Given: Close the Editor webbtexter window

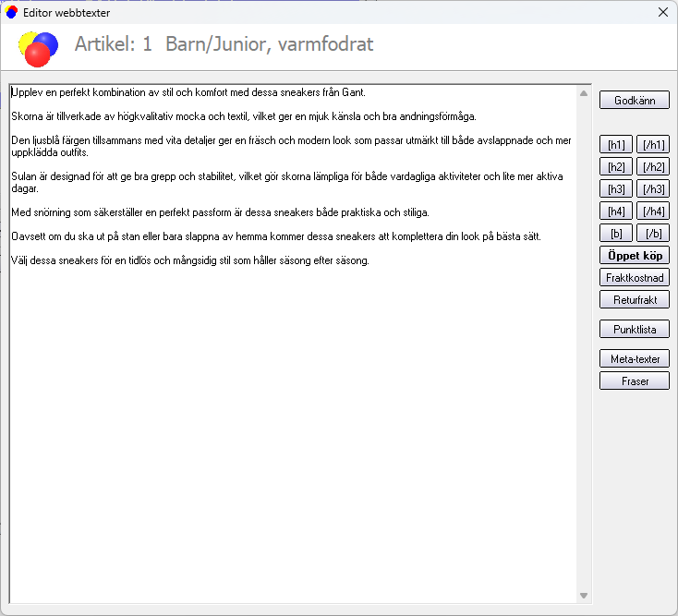Looking at the screenshot, I should pyautogui.click(x=663, y=12).
